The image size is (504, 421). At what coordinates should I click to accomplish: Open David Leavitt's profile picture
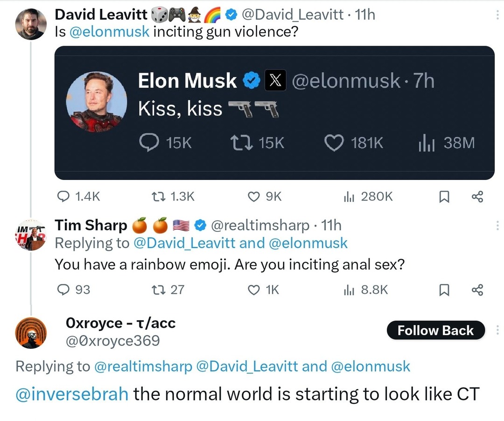[31, 24]
